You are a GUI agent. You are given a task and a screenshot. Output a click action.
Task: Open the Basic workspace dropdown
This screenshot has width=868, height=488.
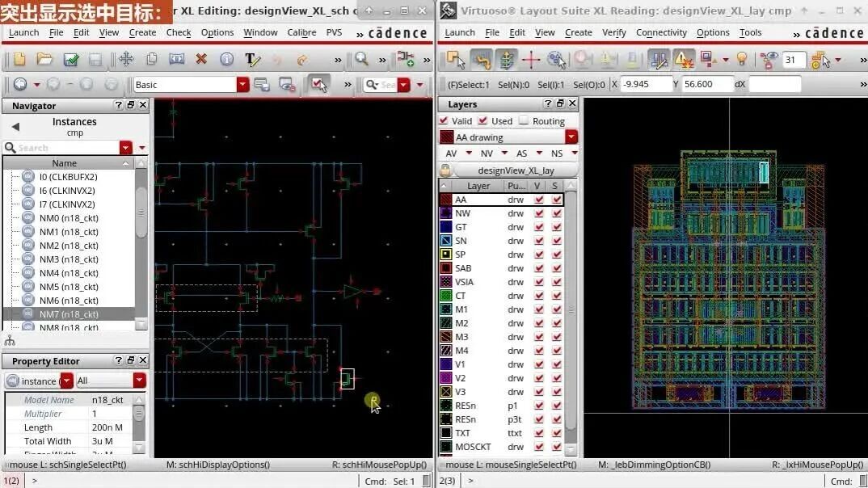[x=242, y=85]
